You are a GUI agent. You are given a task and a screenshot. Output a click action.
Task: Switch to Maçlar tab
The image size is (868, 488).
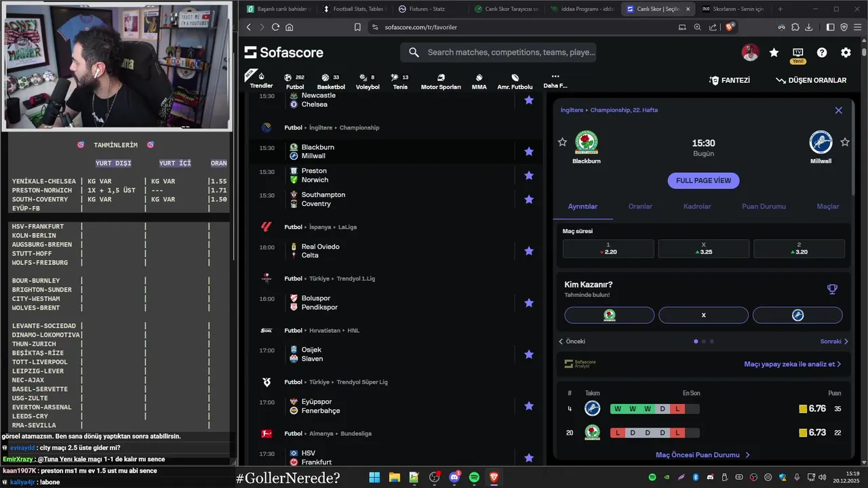click(827, 207)
